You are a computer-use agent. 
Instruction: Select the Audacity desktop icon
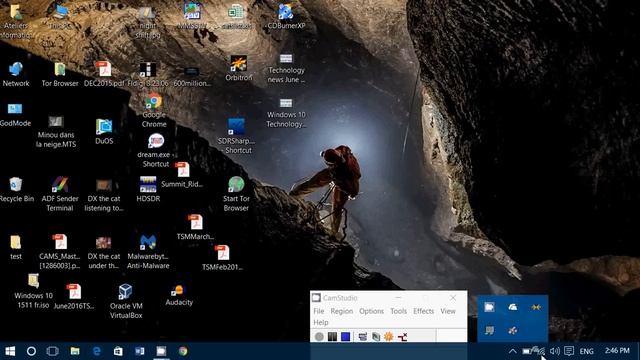pyautogui.click(x=179, y=295)
